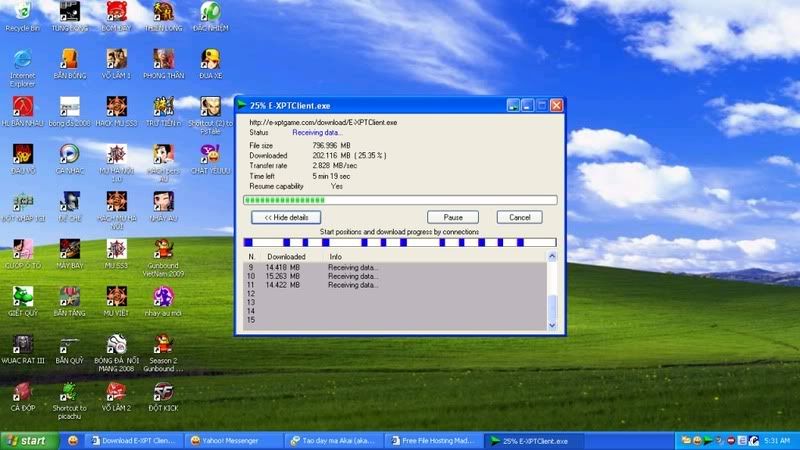Click the minimize-to-tray button in download dialog title bar
Screen dimensions: 800x450
pyautogui.click(x=513, y=106)
